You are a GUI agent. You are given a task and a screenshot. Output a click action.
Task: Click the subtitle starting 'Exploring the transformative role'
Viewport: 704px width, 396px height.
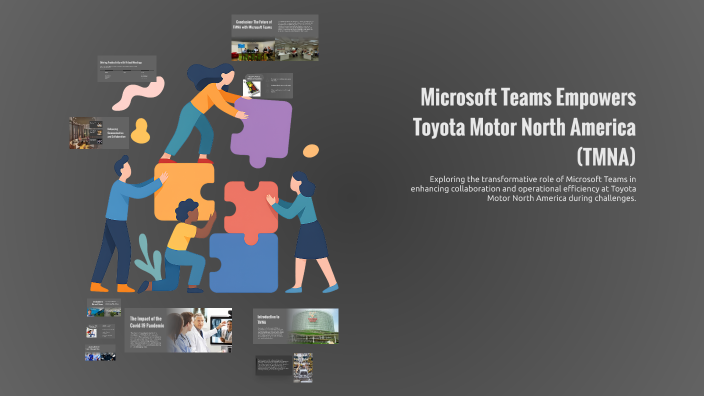click(523, 189)
